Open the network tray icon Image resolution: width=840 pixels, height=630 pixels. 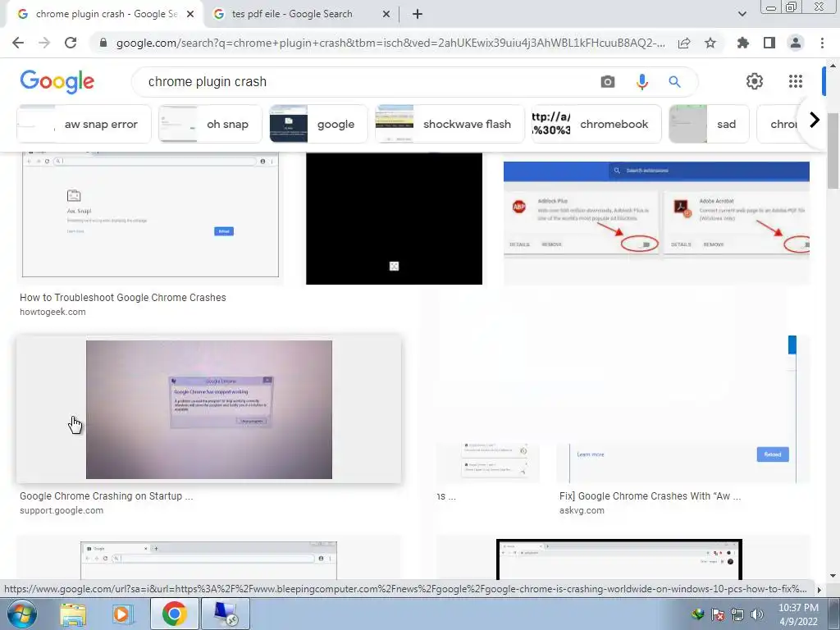pyautogui.click(x=737, y=614)
